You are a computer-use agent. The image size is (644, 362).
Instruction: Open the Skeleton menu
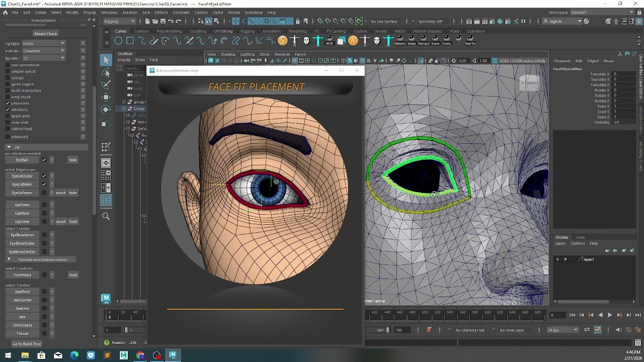pyautogui.click(x=130, y=12)
